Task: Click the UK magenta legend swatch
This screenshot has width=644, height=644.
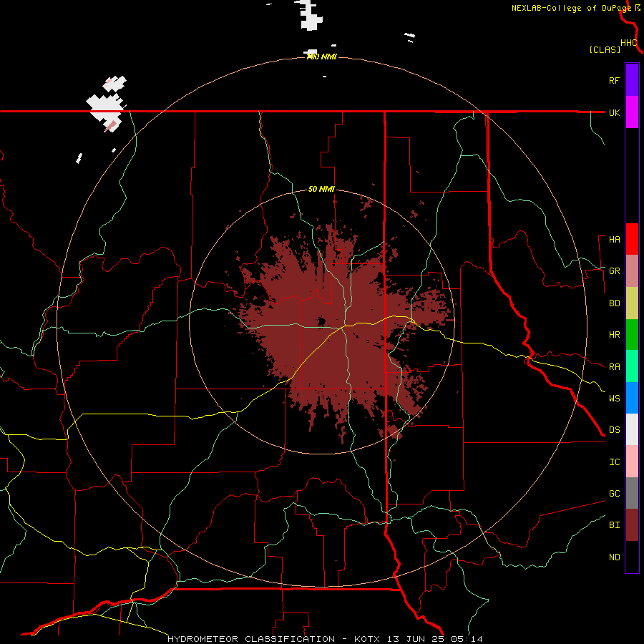Action: (x=632, y=112)
